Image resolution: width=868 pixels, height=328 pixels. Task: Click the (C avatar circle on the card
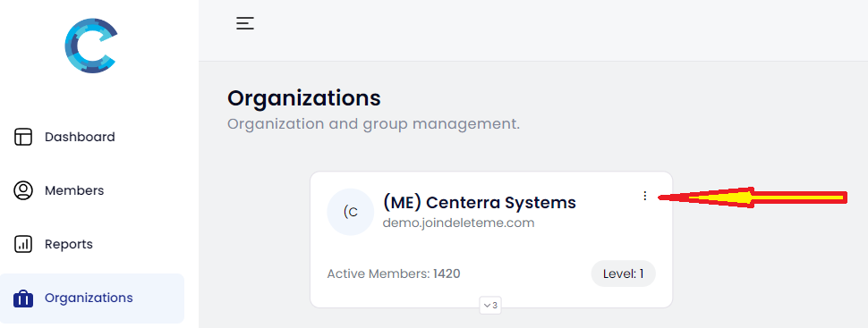point(351,212)
